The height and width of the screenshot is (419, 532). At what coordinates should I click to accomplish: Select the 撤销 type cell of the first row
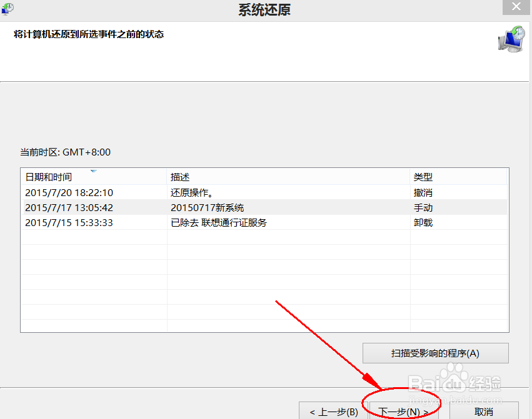point(423,192)
